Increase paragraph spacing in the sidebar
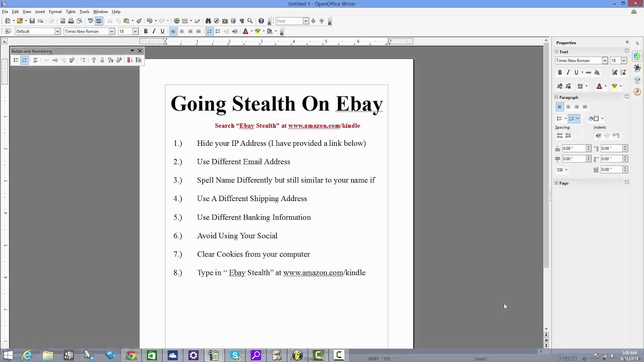Viewport: 644px width, 362px height. tap(559, 136)
